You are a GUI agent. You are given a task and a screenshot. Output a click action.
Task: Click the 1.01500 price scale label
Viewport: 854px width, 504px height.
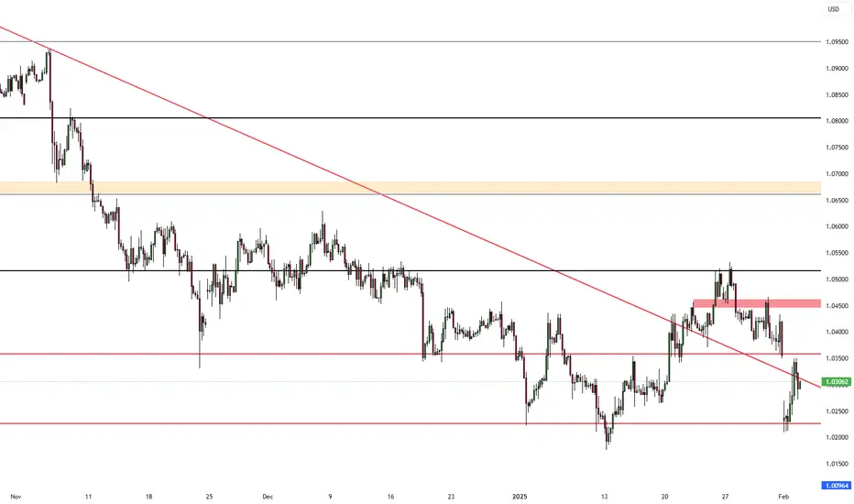click(837, 465)
